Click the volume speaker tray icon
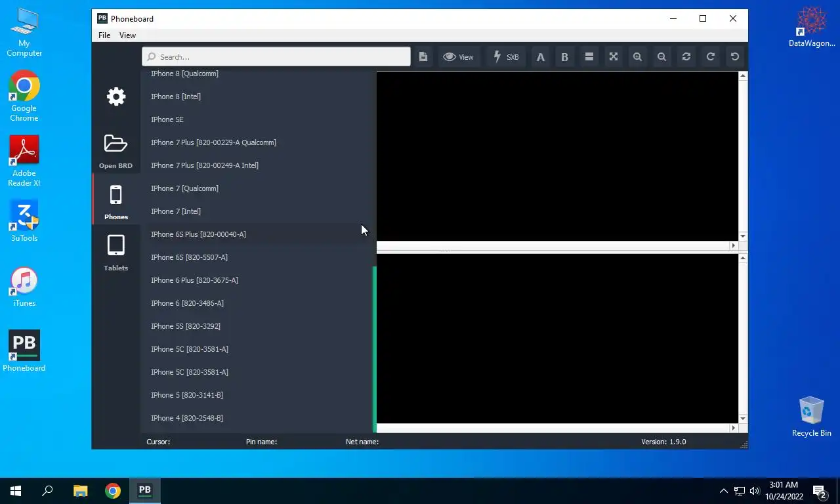Screen dimensions: 840x504 tap(754, 491)
